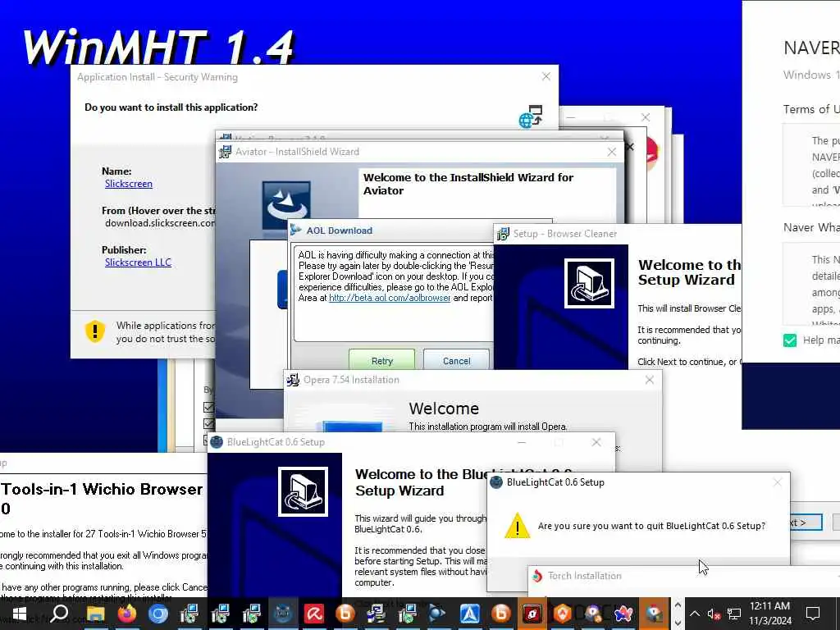Close the Opera 7.54 Installation window
The height and width of the screenshot is (630, 840).
pos(650,380)
